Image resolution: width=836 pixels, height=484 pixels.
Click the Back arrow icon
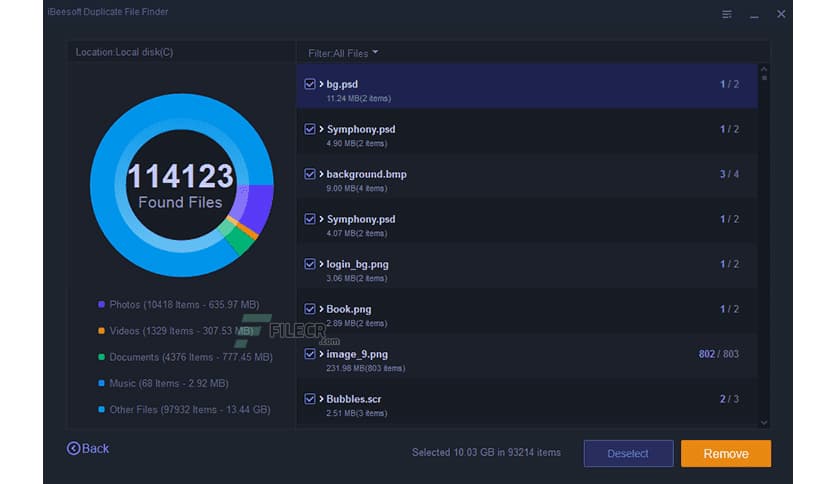coord(73,449)
